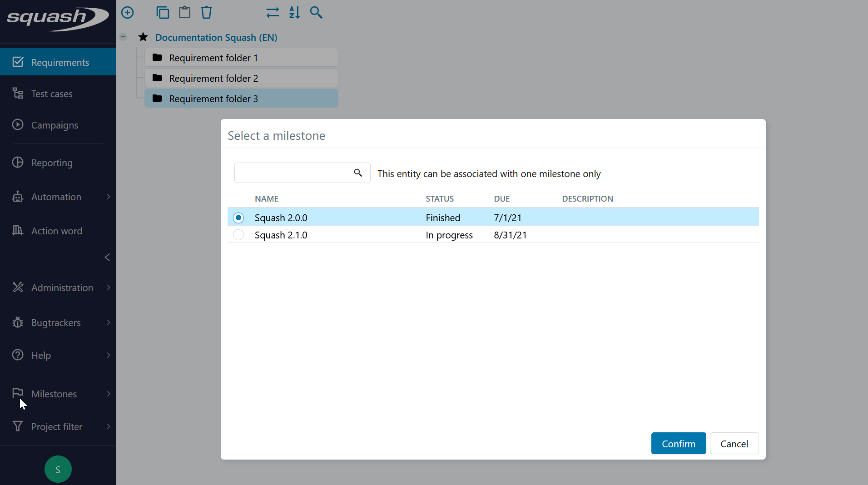Screen dimensions: 868x485
Task: Toggle the favorite star for Documentation Squash
Action: 143,37
